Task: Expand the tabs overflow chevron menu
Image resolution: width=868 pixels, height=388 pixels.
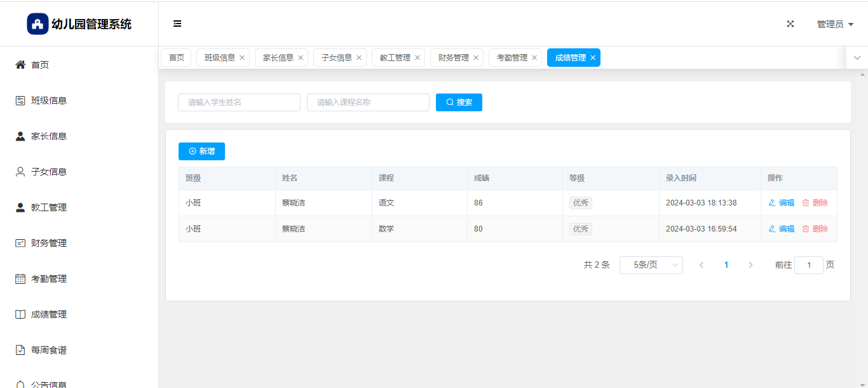Action: tap(857, 58)
